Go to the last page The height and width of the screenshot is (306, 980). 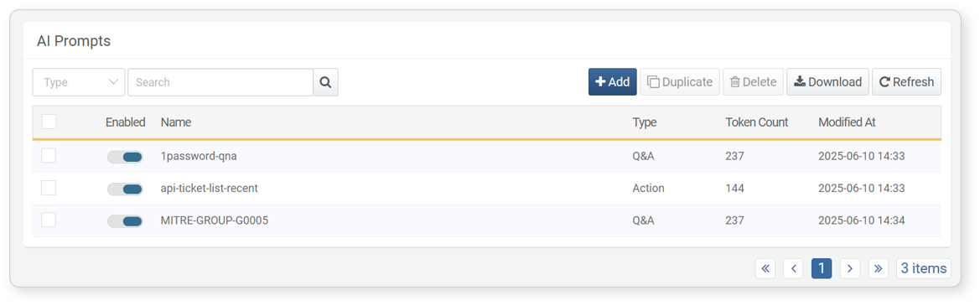878,268
